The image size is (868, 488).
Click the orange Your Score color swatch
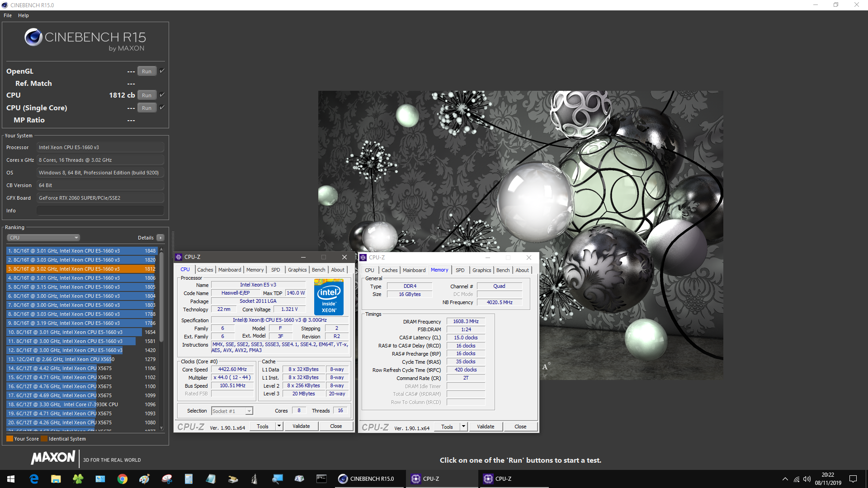click(x=9, y=439)
